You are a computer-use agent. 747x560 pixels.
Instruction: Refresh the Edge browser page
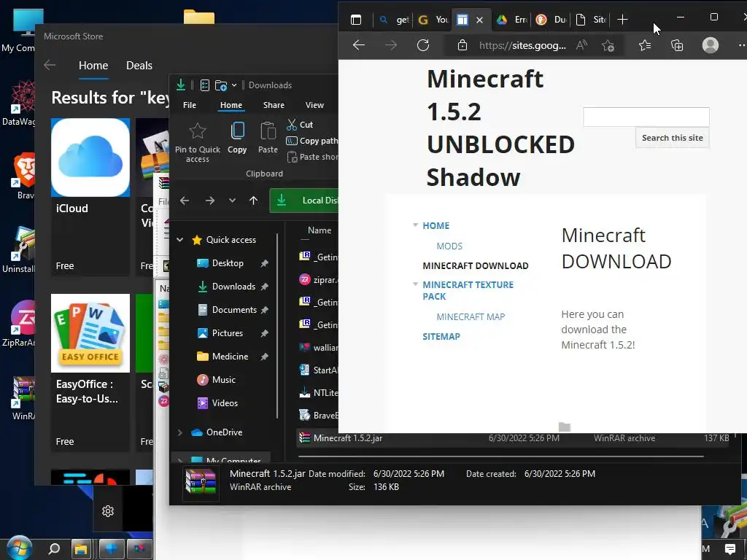423,45
